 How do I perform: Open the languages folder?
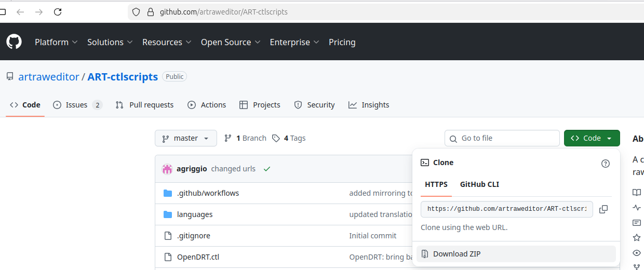tap(195, 214)
